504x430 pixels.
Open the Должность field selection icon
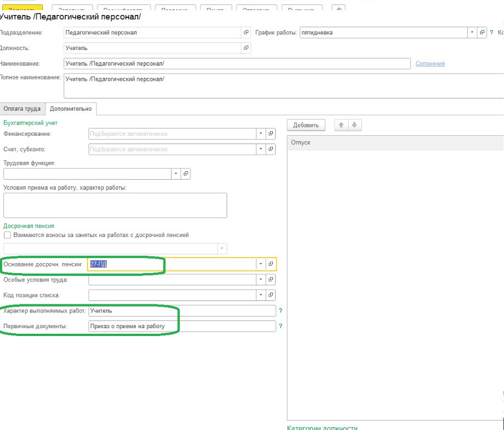click(246, 48)
